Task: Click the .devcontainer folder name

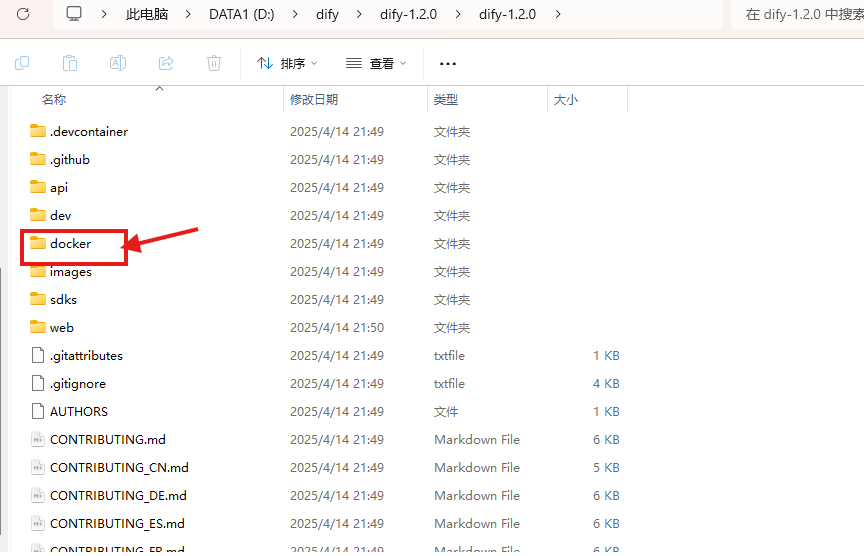Action: point(89,132)
